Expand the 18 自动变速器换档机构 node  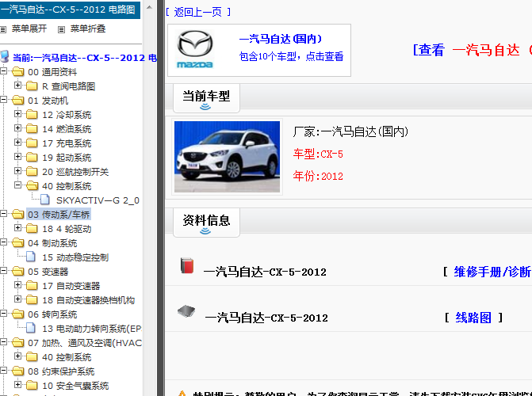point(17,299)
